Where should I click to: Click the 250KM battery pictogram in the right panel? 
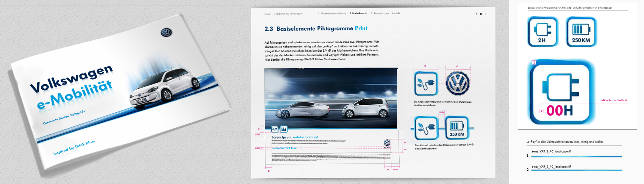point(581,32)
